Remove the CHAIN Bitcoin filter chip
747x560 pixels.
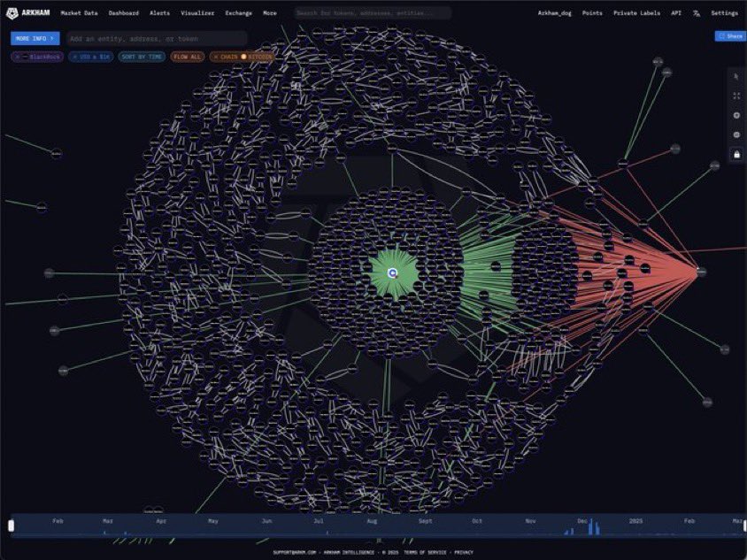pos(216,57)
